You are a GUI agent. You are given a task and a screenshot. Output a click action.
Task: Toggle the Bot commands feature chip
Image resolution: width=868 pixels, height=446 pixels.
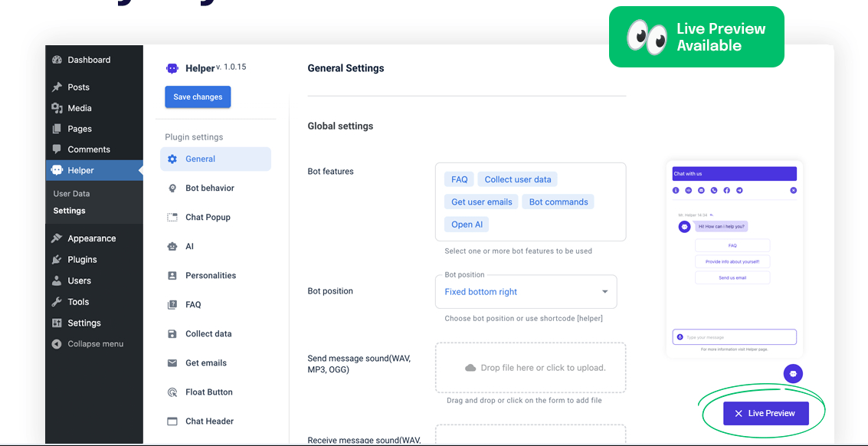point(558,202)
